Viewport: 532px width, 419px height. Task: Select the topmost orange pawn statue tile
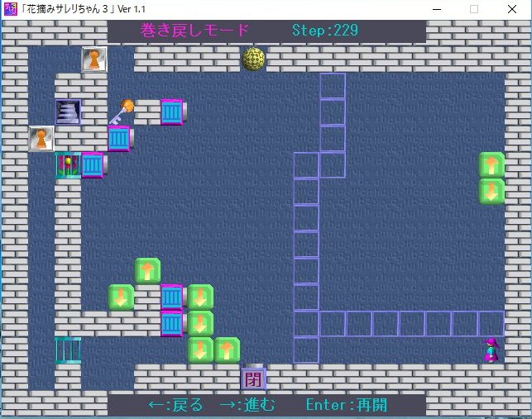tap(94, 60)
